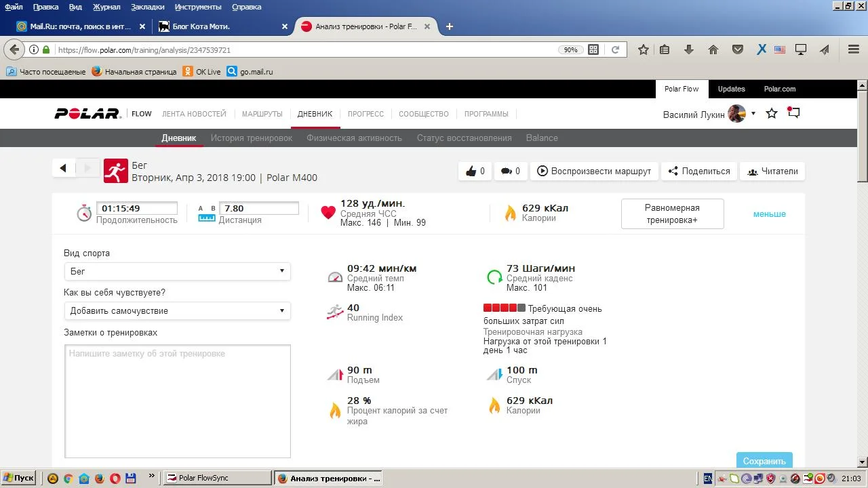Click the Polar logo
868x488 pixels.
click(87, 114)
